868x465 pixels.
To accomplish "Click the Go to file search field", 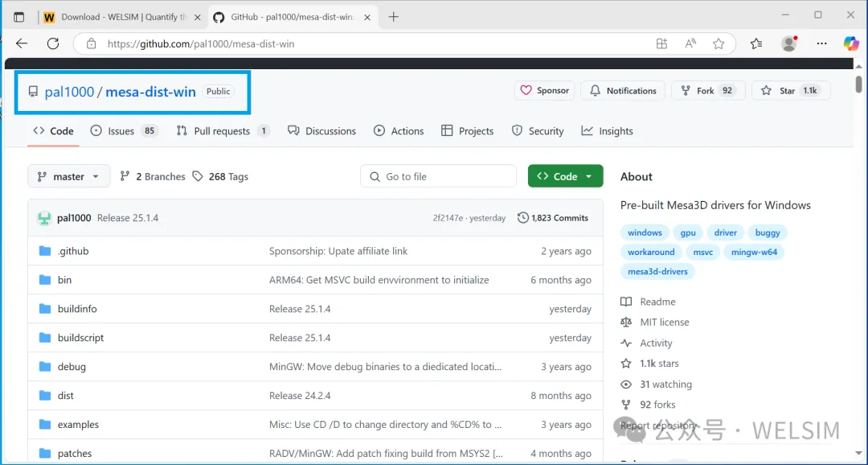I will coord(439,176).
